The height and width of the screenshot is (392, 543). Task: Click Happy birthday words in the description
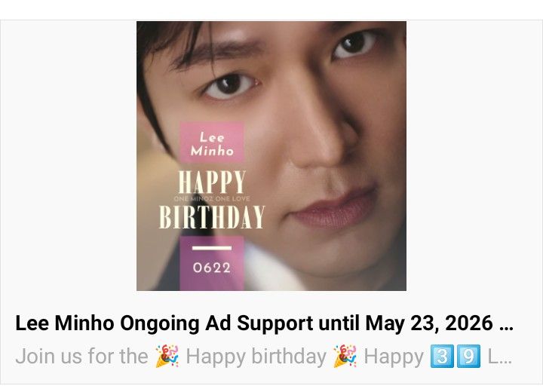point(256,357)
